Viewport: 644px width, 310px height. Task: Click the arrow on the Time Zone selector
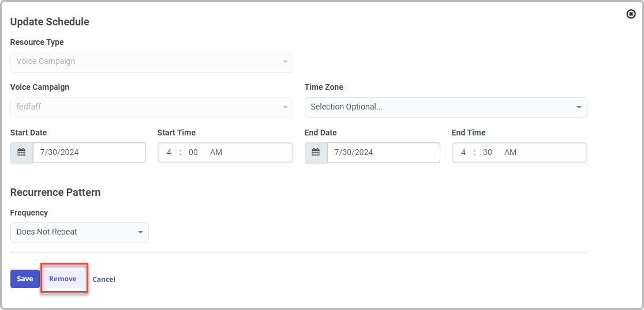[579, 108]
